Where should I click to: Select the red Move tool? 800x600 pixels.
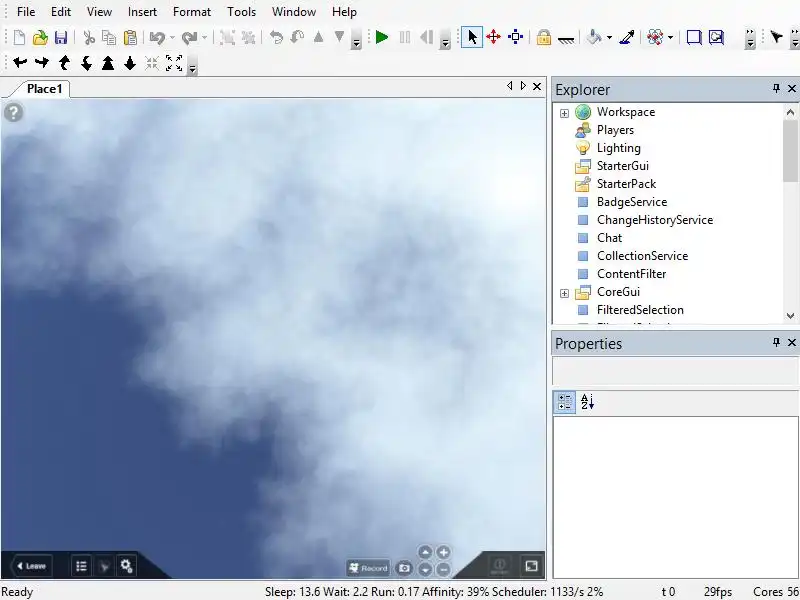(493, 37)
